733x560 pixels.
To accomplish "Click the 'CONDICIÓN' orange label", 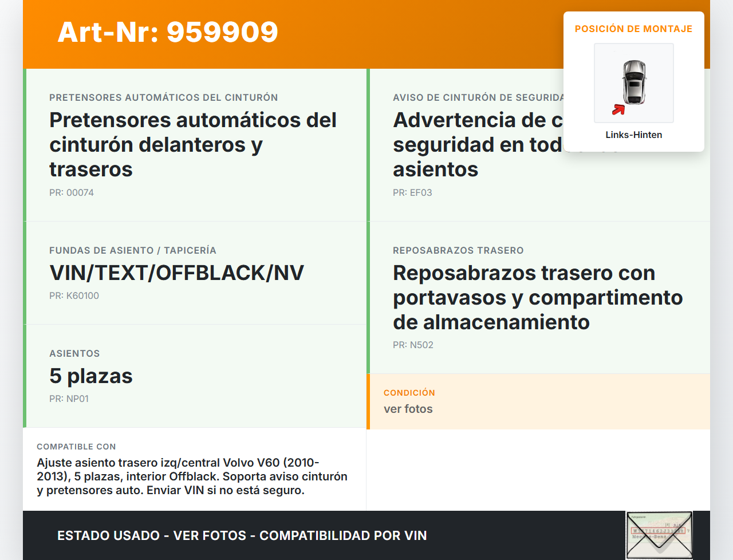I will click(409, 393).
